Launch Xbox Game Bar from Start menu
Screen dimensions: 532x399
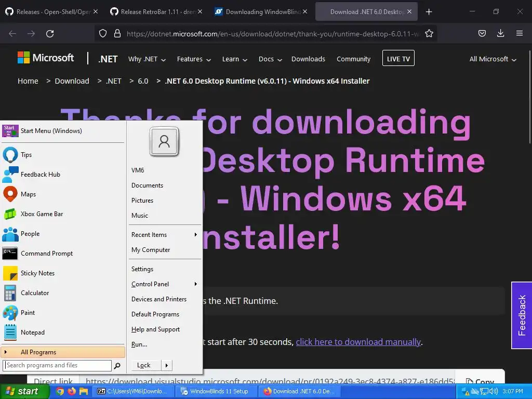pos(63,214)
